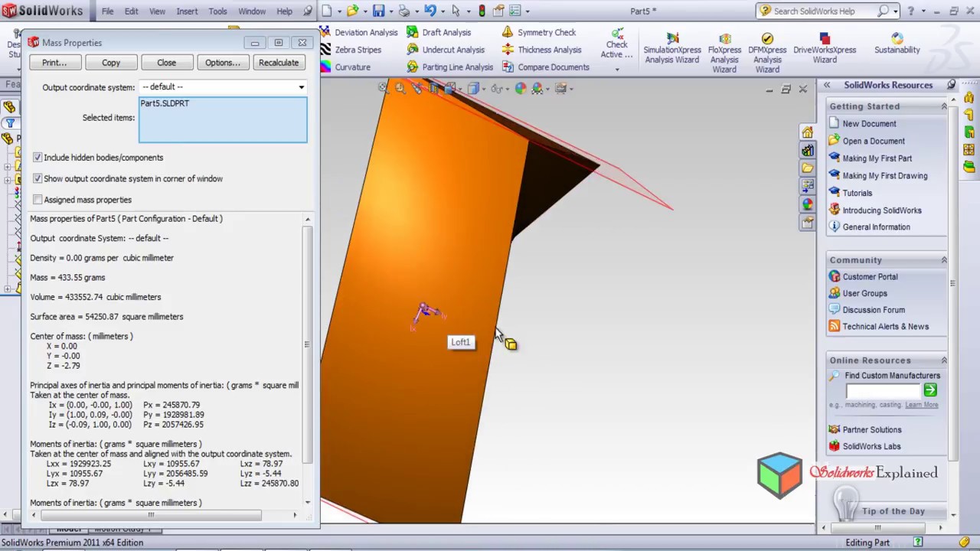The image size is (980, 551).
Task: Open the Tools menu
Action: (x=217, y=11)
